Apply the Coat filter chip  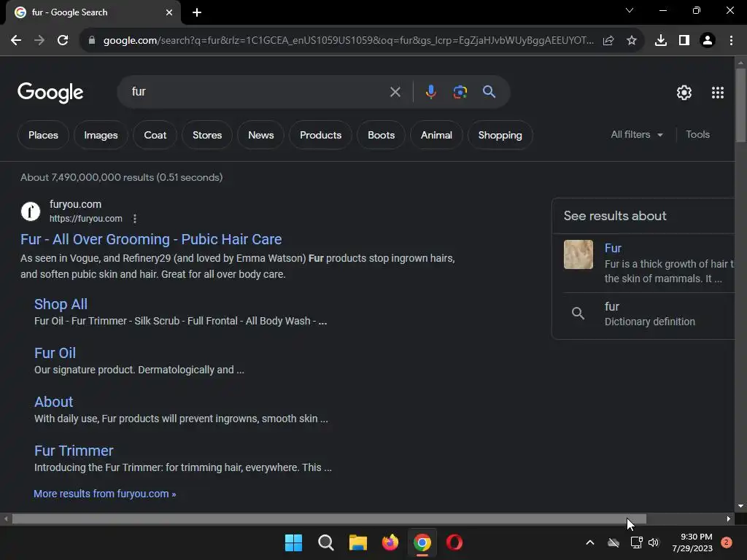click(x=155, y=135)
